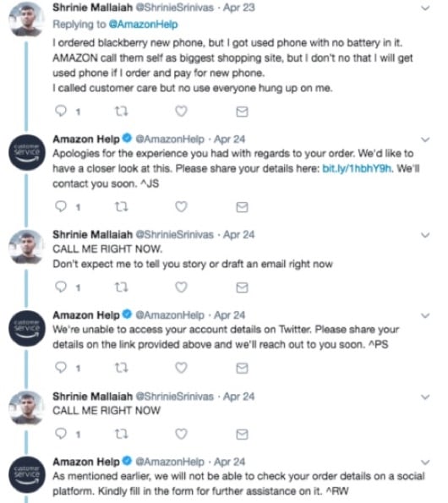Reply to the blackberry phone tweet
Screen dimensions: 448x503
point(61,111)
